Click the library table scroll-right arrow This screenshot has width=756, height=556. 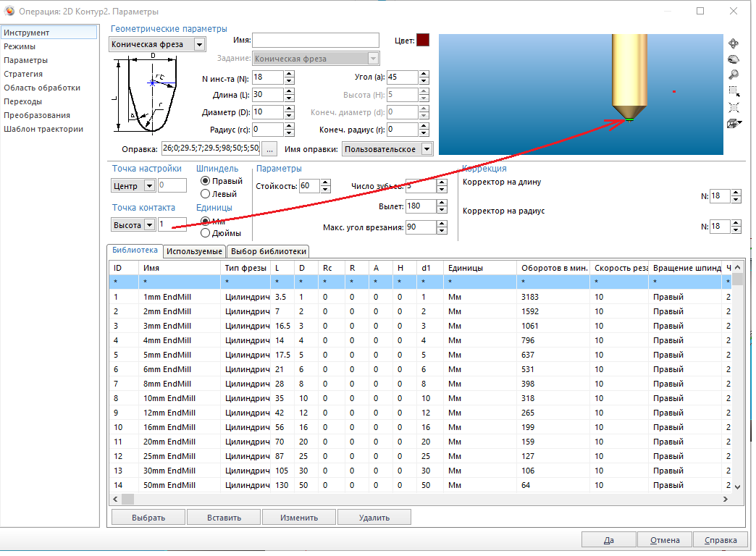(x=726, y=499)
